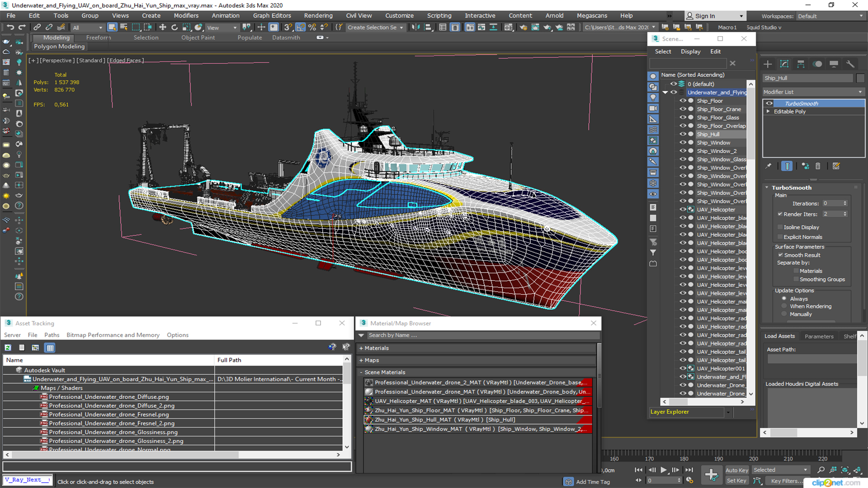Activate the Select and Move tool

(x=163, y=27)
